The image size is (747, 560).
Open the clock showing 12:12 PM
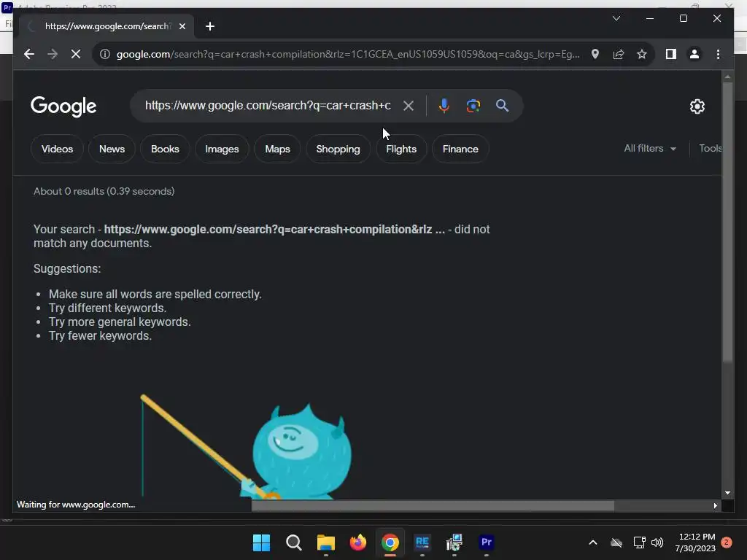[x=695, y=542]
